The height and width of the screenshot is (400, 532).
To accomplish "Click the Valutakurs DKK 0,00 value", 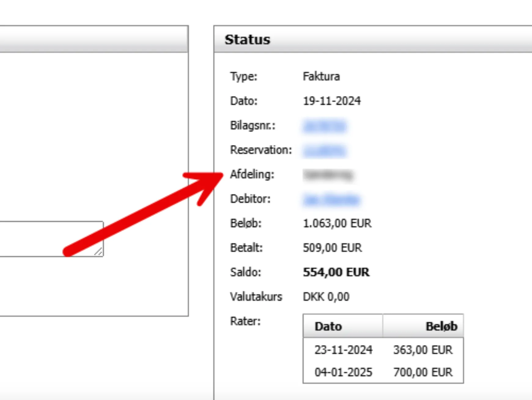I will [326, 297].
